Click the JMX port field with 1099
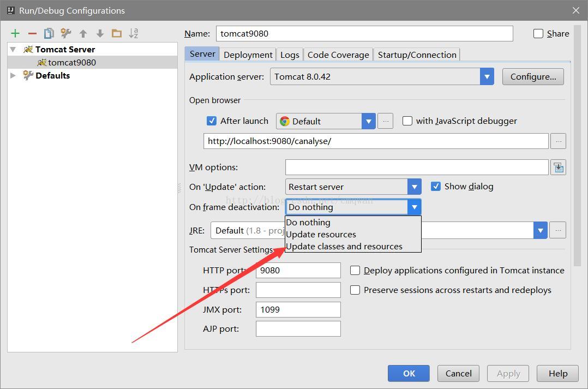588x389 pixels. pos(298,309)
